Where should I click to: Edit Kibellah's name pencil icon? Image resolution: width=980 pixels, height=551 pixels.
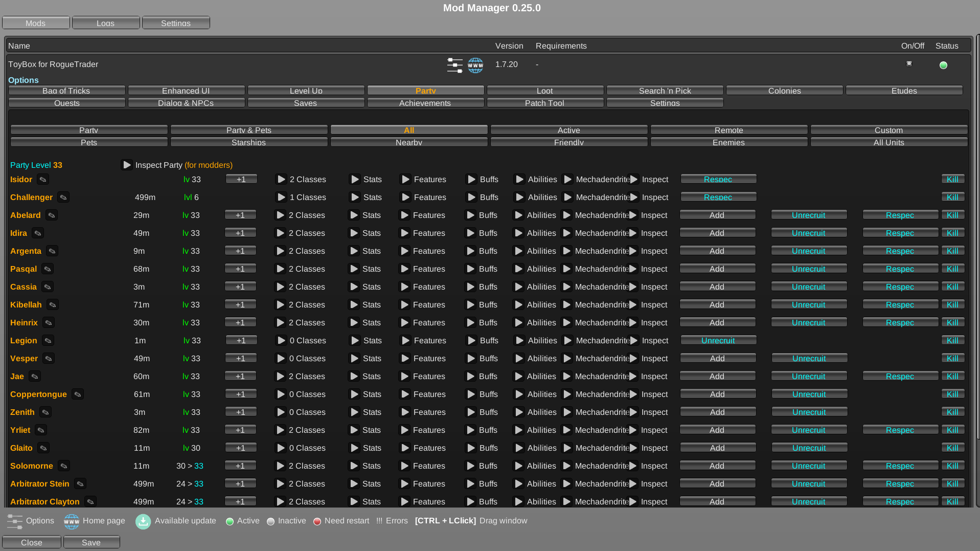(53, 305)
